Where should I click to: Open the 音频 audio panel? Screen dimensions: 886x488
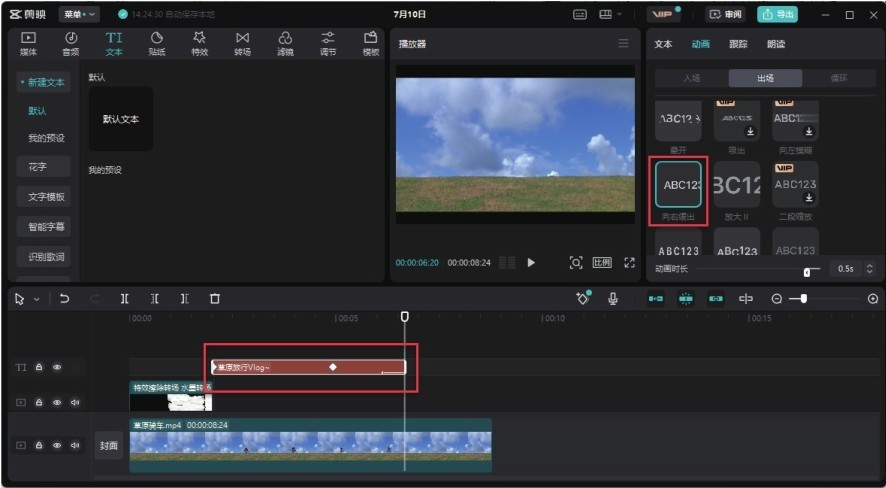(71, 43)
